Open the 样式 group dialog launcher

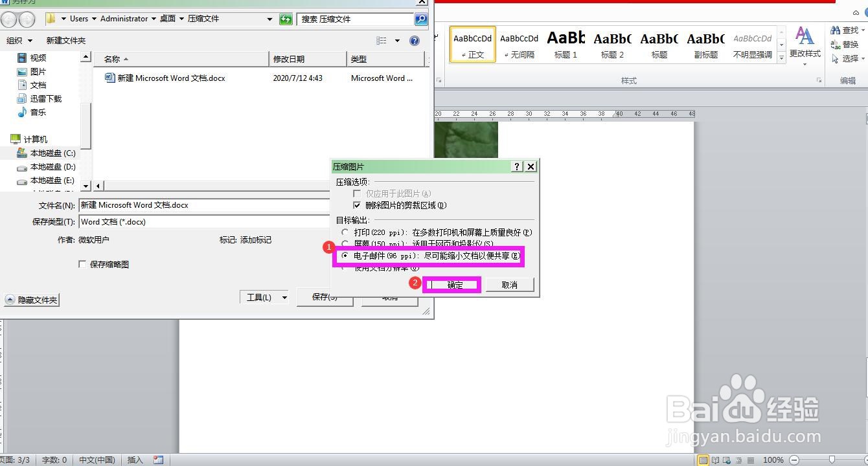819,81
